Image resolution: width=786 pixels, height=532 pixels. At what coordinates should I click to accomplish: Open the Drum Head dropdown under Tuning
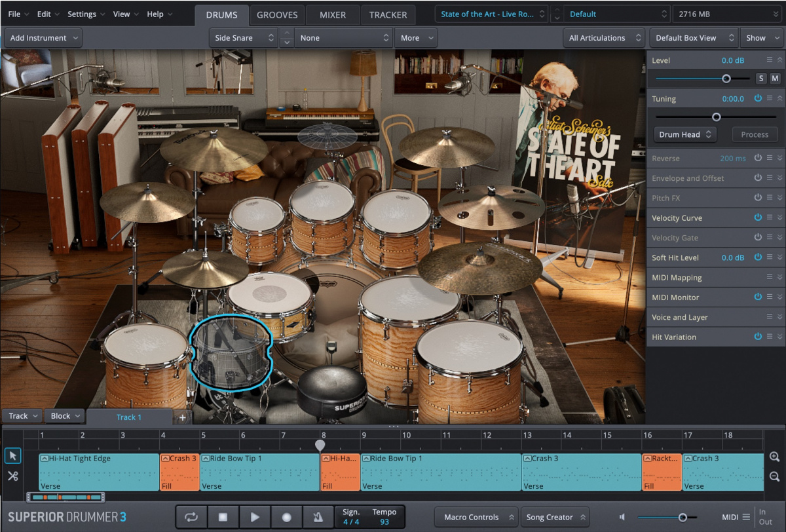[684, 134]
